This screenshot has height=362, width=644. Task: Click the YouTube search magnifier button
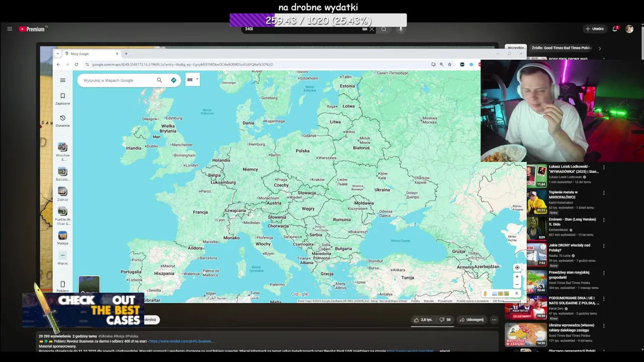tap(384, 29)
